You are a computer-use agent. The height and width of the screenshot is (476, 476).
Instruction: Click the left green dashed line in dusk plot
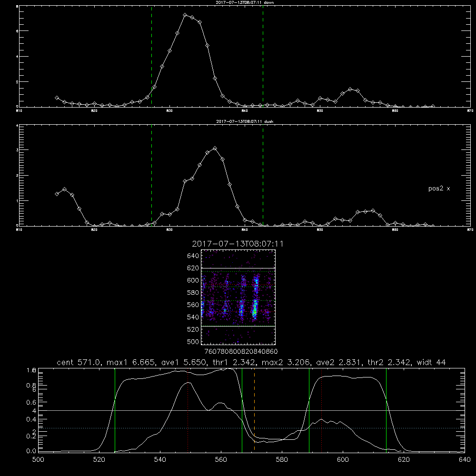pos(151,175)
